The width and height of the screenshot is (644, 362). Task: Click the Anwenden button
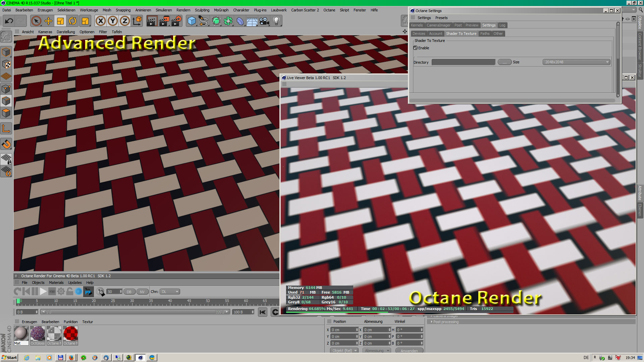[x=409, y=351]
